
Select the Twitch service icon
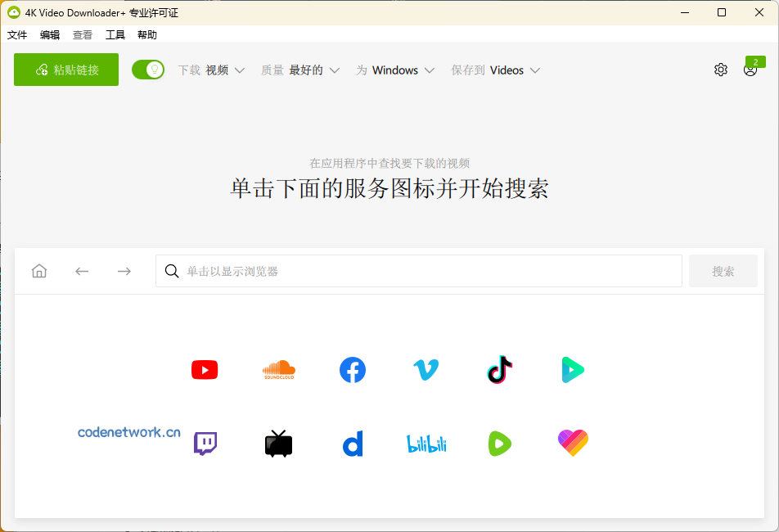tap(205, 444)
